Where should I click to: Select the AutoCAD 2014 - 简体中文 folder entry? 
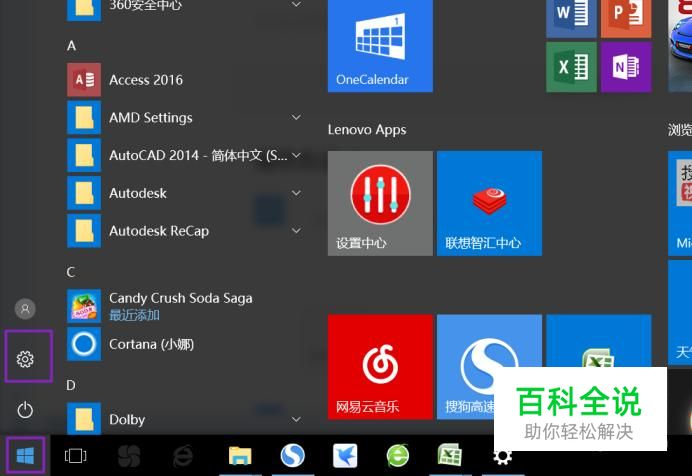[186, 155]
